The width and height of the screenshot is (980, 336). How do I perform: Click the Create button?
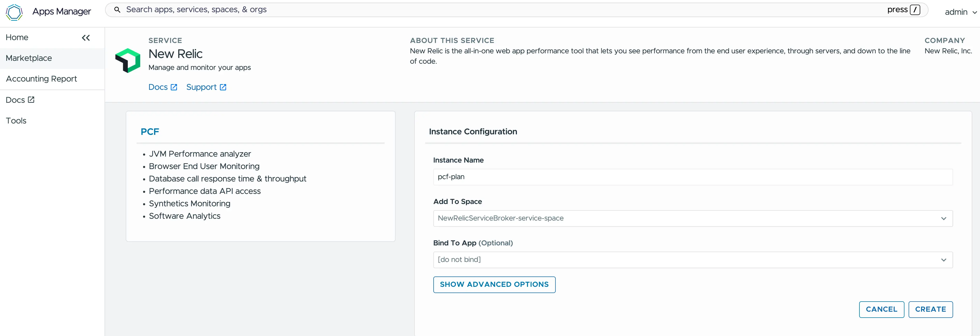931,309
